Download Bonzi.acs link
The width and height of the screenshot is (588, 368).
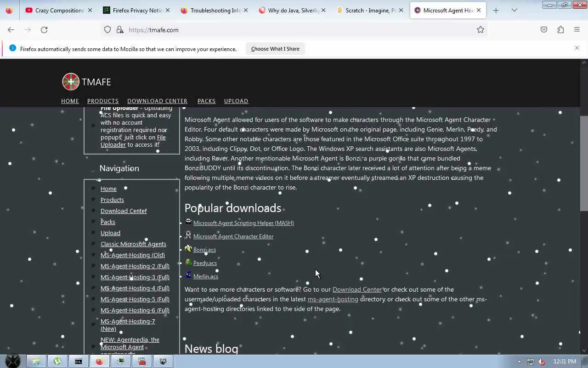point(204,249)
